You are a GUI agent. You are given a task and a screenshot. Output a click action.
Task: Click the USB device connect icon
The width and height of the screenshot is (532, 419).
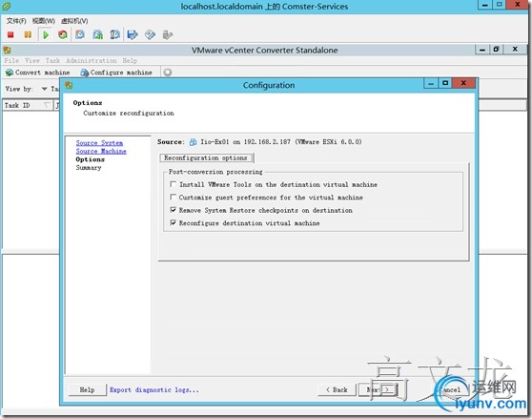(x=168, y=34)
